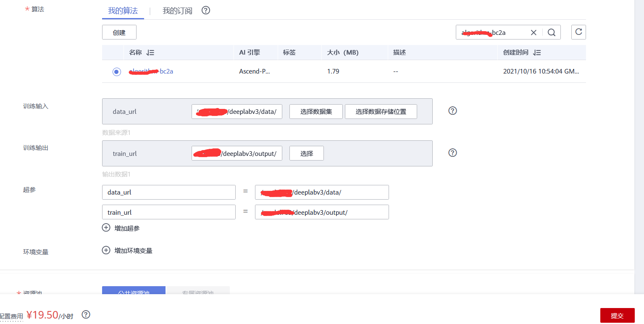Click the Ascend-P... engine cell

(x=255, y=71)
